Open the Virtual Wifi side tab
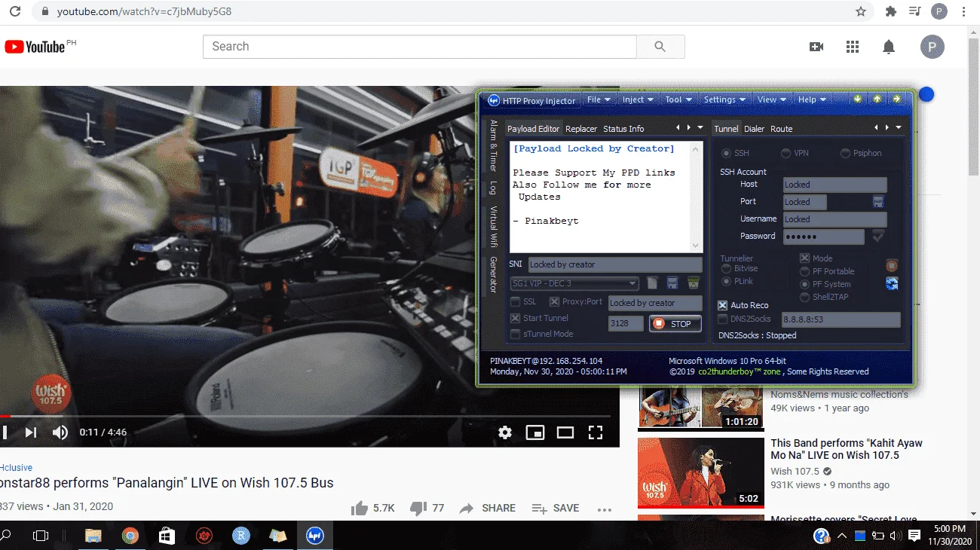 (494, 228)
